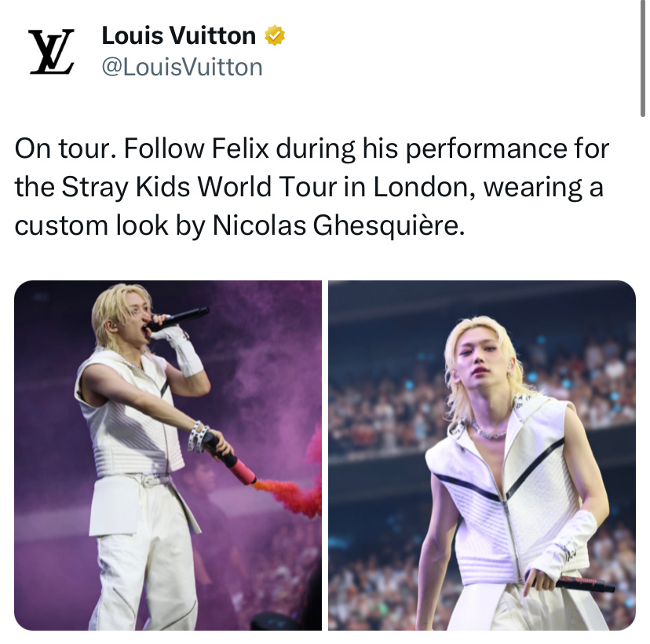The image size is (650, 644).
Task: Click the silver chain necklace in right photo
Action: 487,431
